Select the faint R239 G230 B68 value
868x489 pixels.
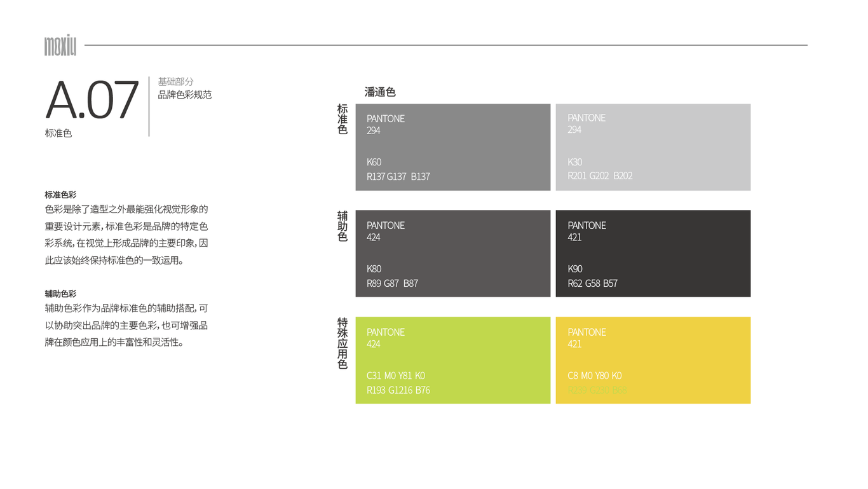[x=597, y=390]
